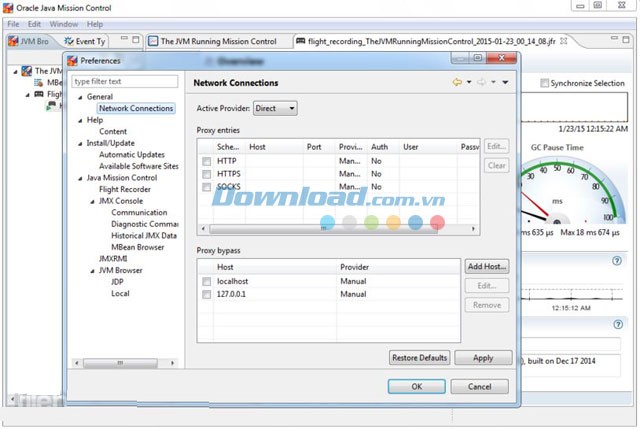Enable the localhost proxy bypass checkbox
Viewport: 640px width, 429px height.
[207, 282]
